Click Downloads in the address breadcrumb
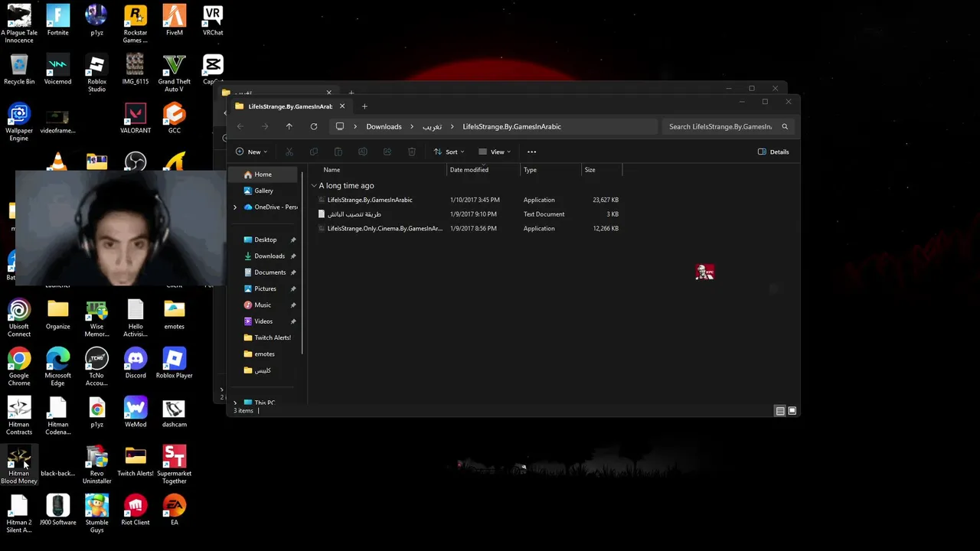The width and height of the screenshot is (980, 551). pyautogui.click(x=384, y=126)
